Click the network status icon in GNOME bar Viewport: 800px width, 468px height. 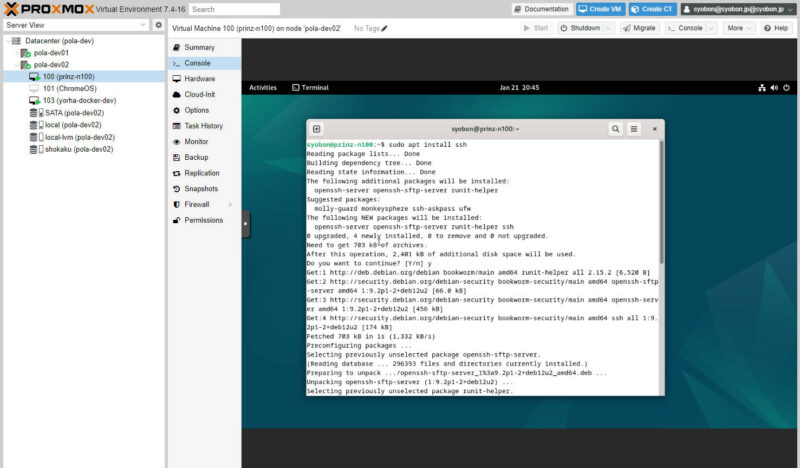pyautogui.click(x=762, y=88)
